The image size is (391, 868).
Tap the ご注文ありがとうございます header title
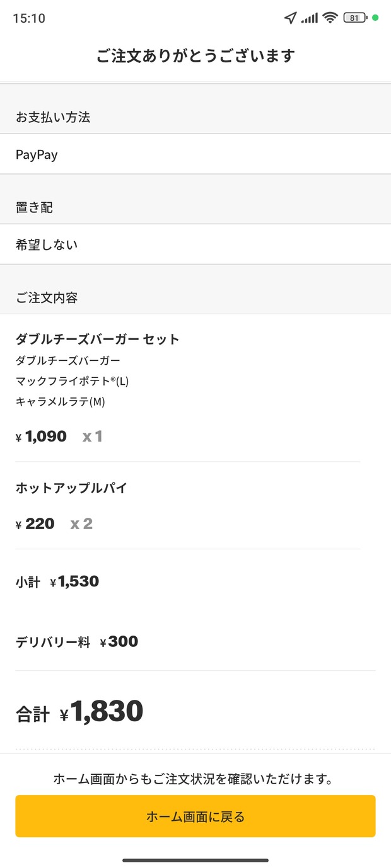point(195,56)
